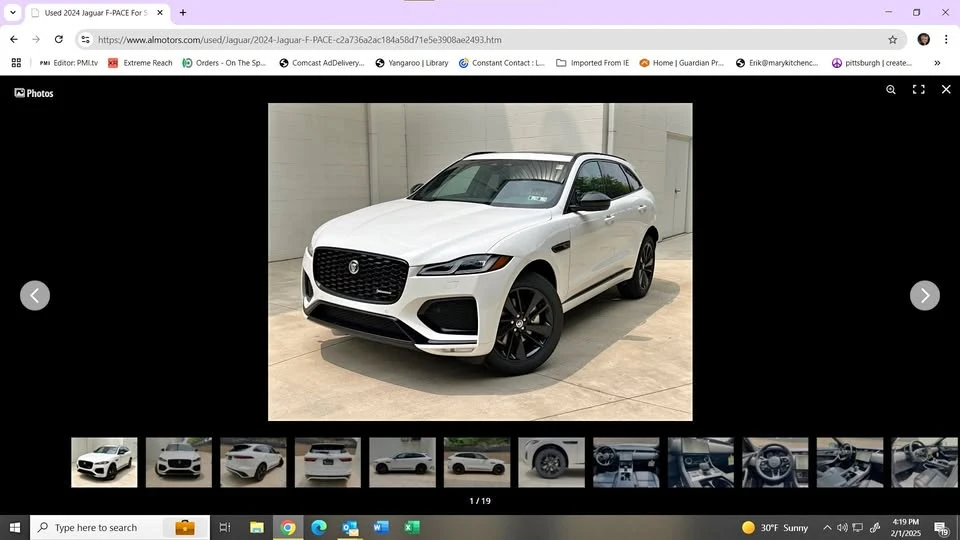
Task: Zoom into photo with magnifier icon
Action: pos(891,89)
